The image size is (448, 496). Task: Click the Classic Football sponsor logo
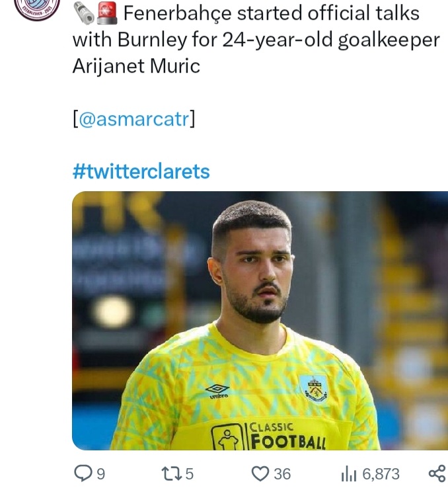coord(269,436)
